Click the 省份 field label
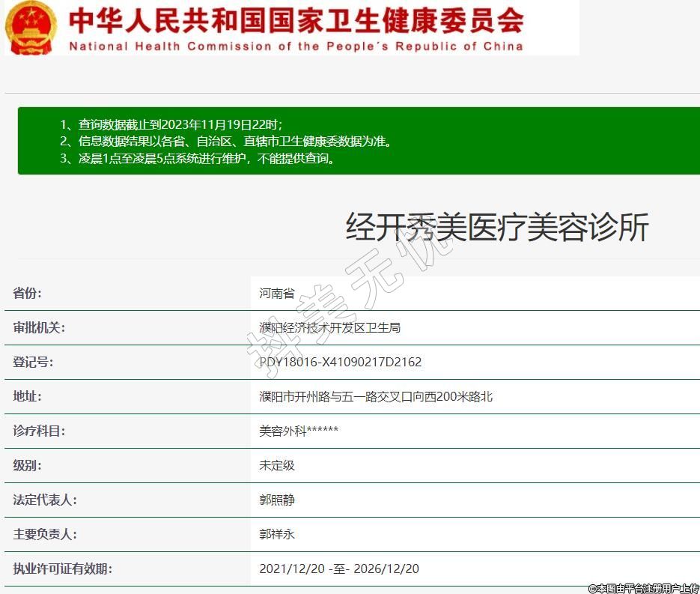Image resolution: width=700 pixels, height=594 pixels. point(28,294)
